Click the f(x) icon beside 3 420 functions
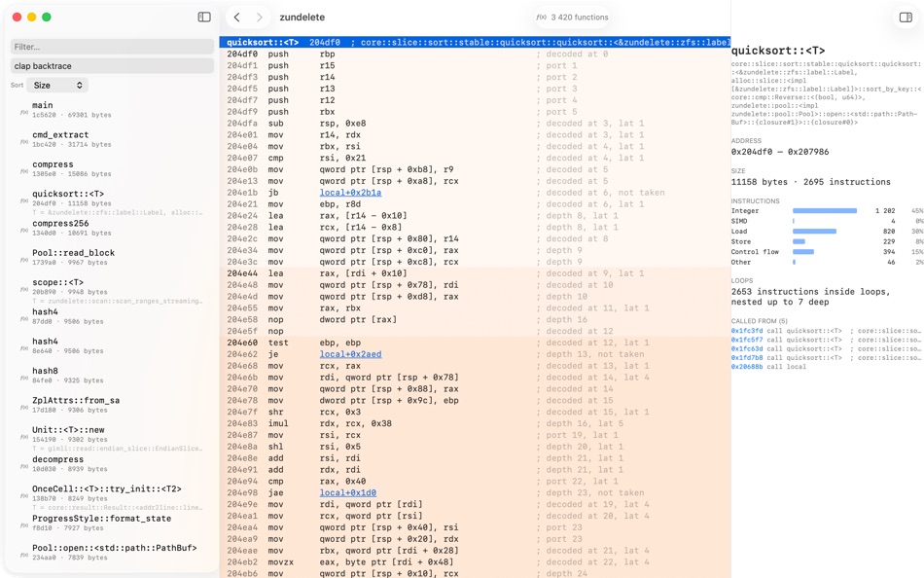 pos(541,18)
